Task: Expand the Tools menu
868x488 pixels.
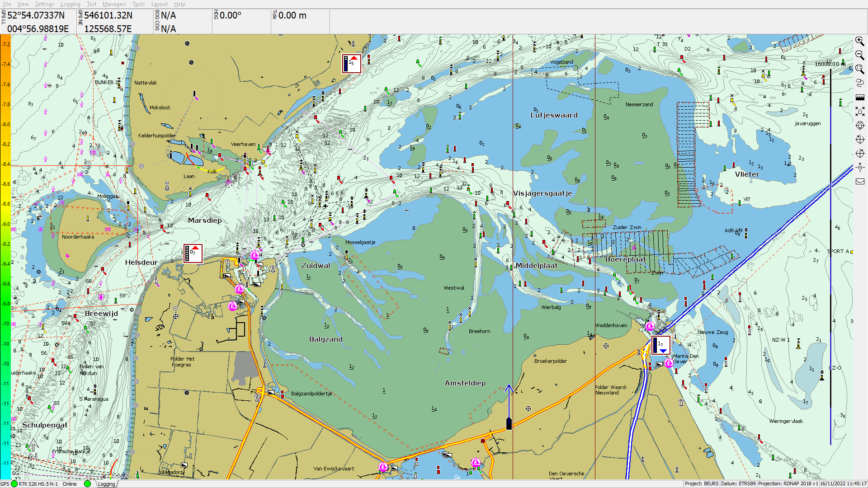Action: click(138, 4)
